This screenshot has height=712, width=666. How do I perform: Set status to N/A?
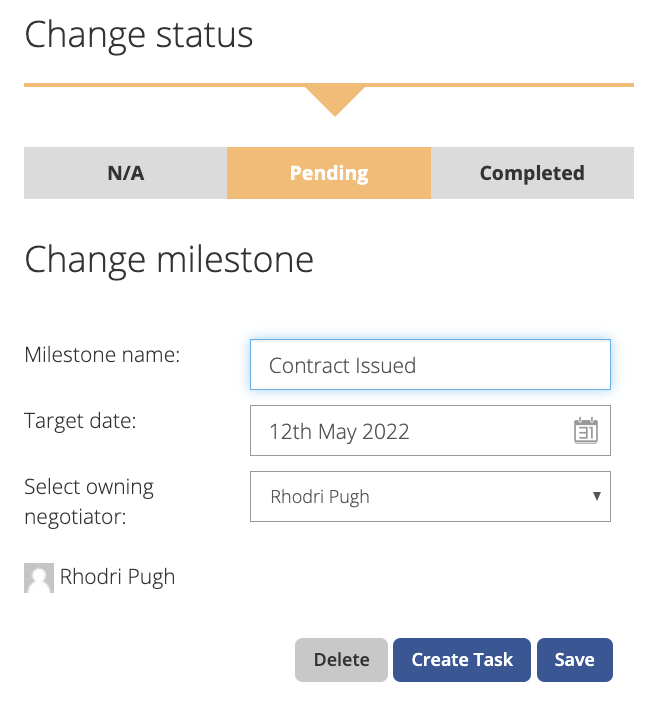pyautogui.click(x=126, y=173)
